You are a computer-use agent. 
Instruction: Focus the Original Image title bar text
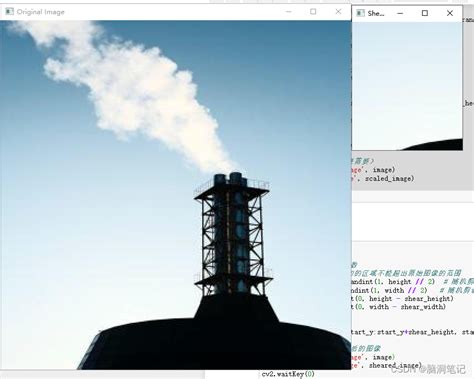41,12
